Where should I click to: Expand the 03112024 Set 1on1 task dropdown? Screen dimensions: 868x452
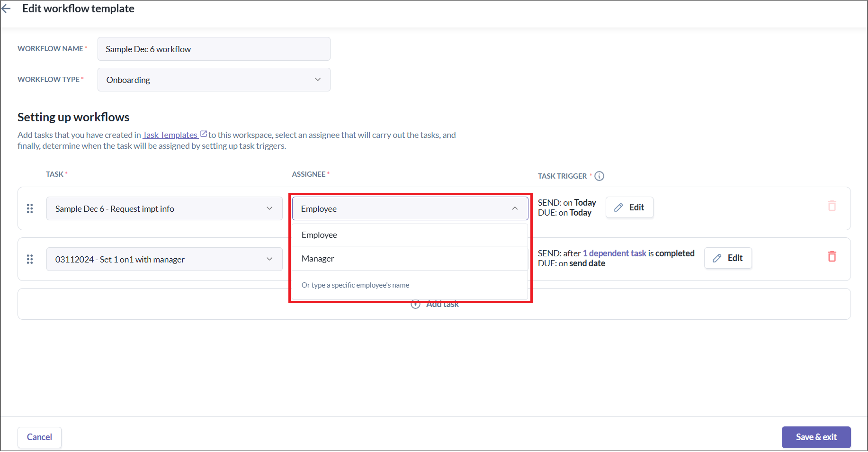coord(164,259)
